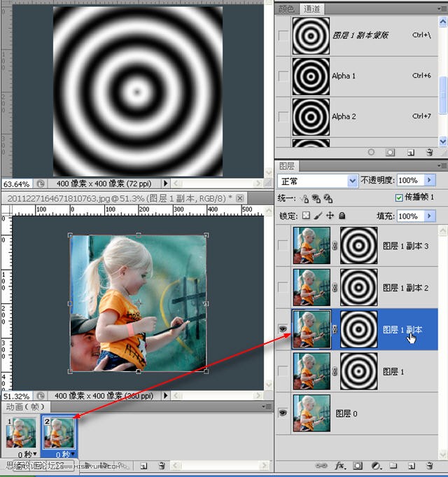Select animation frame 2 thumbnail
448x477 pixels.
[x=59, y=433]
